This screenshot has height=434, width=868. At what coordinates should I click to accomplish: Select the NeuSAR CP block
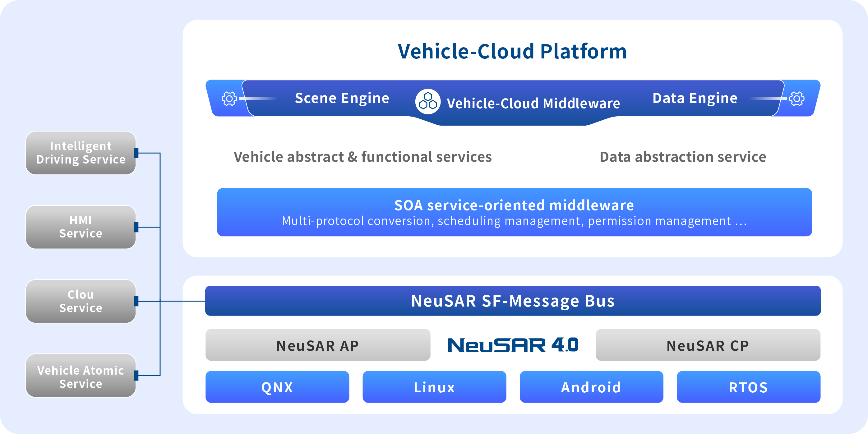click(708, 345)
